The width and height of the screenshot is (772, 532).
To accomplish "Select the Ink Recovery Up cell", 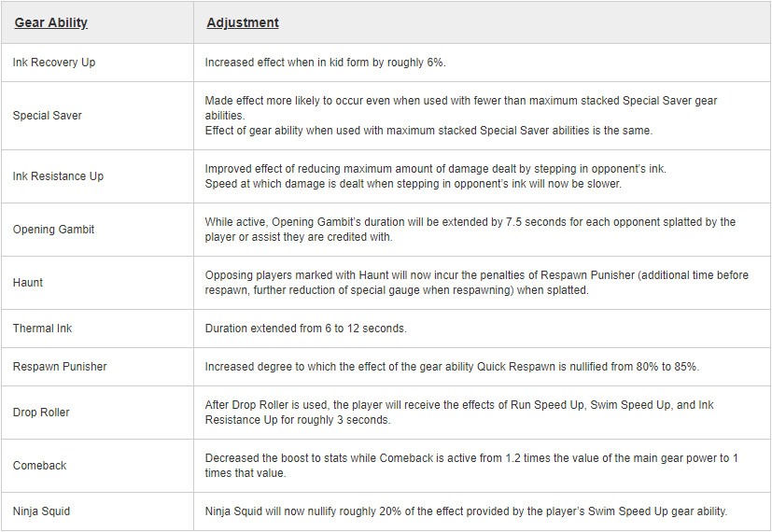I will pos(54,63).
